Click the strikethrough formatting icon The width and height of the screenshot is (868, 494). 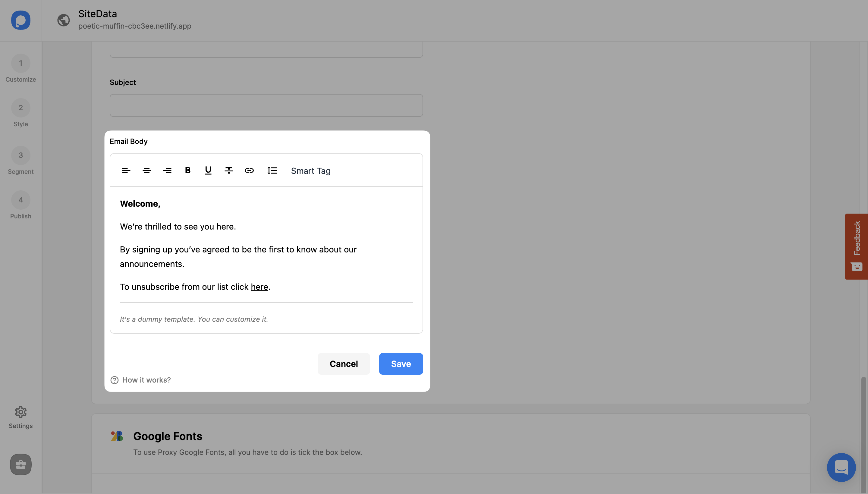[x=229, y=170]
